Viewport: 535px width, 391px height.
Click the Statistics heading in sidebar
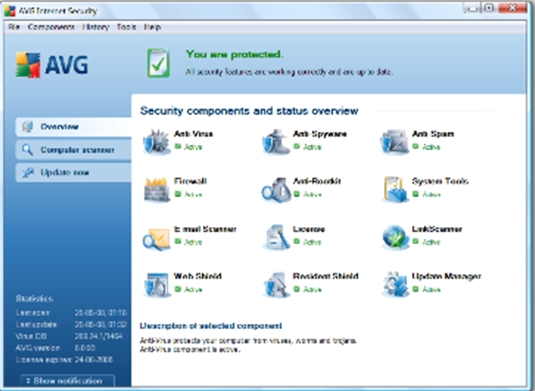pos(34,299)
